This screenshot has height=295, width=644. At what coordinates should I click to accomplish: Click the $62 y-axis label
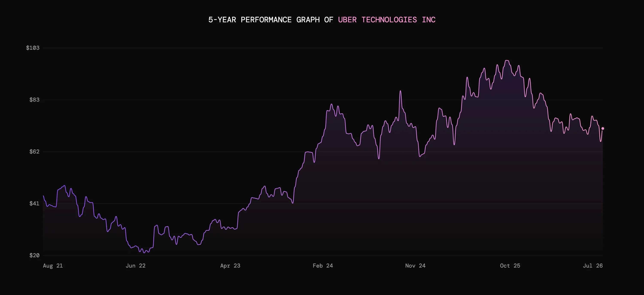click(x=35, y=152)
